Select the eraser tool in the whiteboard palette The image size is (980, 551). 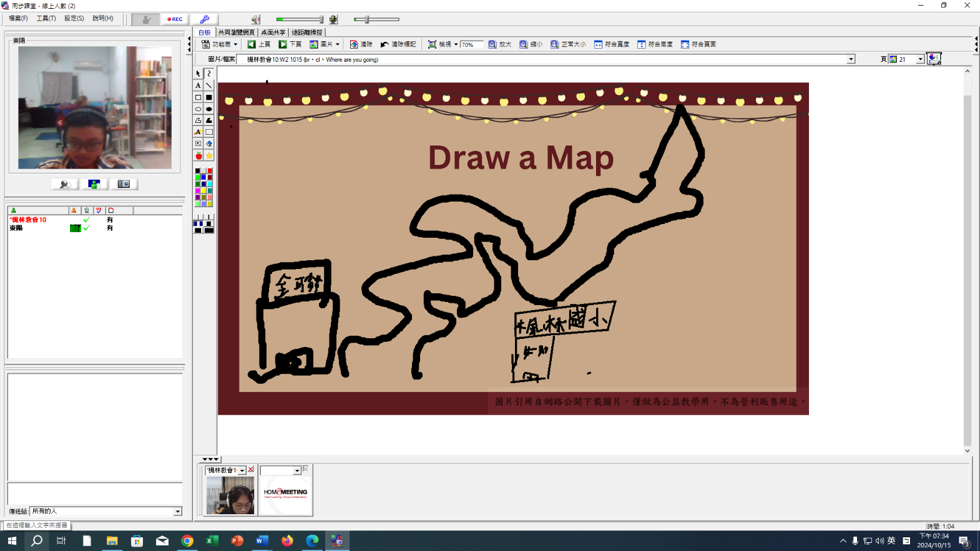(x=209, y=144)
